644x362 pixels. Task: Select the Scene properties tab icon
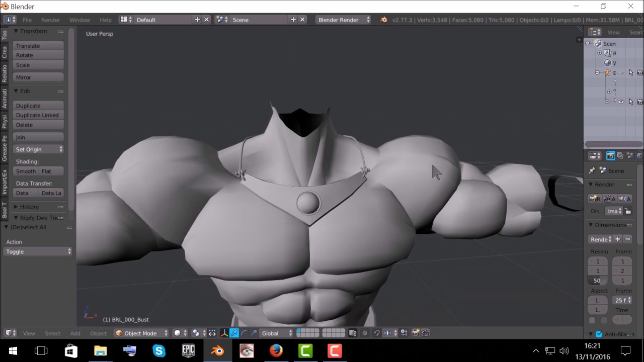[629, 156]
